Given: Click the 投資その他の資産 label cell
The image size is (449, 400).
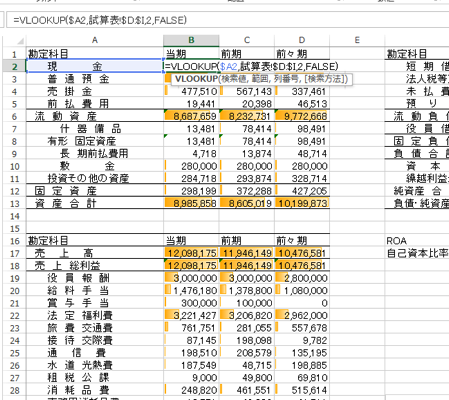Looking at the screenshot, I should pyautogui.click(x=95, y=178).
